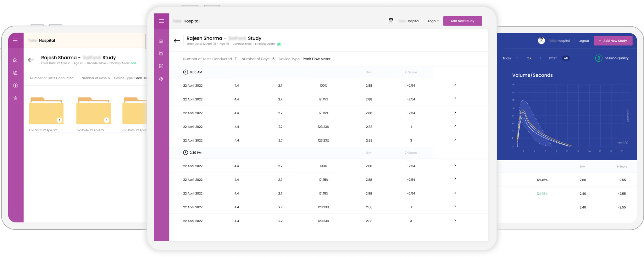Select Trial 1 tab
The image size is (644, 257).
coord(518,58)
